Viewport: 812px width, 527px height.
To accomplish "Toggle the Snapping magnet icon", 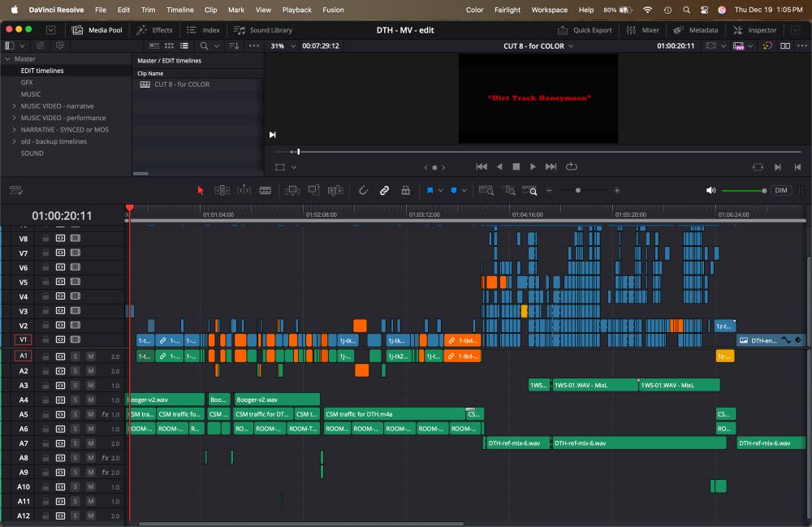I will [x=364, y=191].
